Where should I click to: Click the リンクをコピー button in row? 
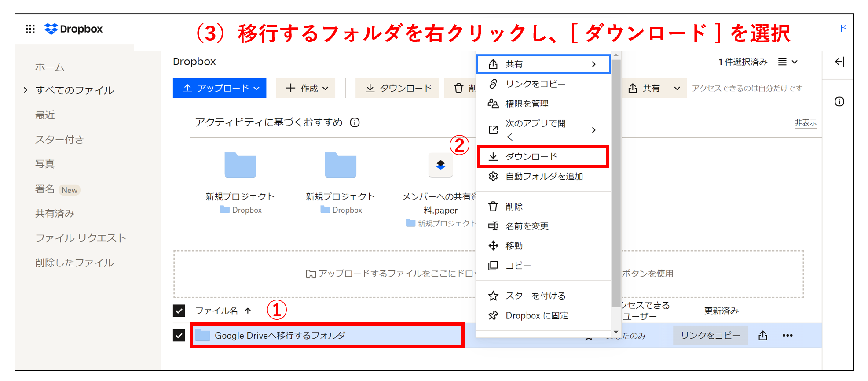pos(711,336)
